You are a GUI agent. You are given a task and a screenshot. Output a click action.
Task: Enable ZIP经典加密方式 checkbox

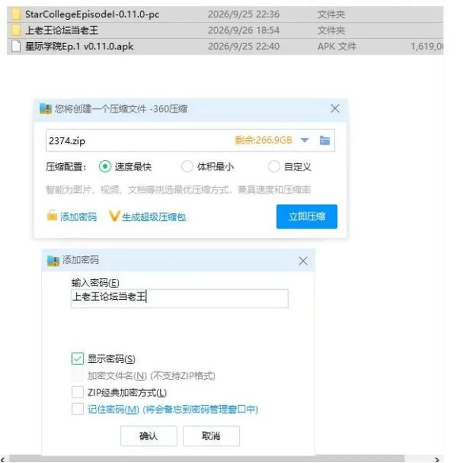click(x=78, y=392)
